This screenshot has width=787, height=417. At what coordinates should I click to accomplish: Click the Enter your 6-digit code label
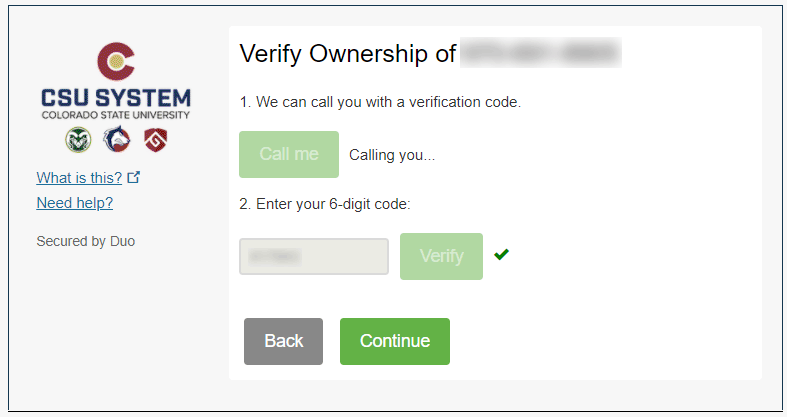point(325,204)
